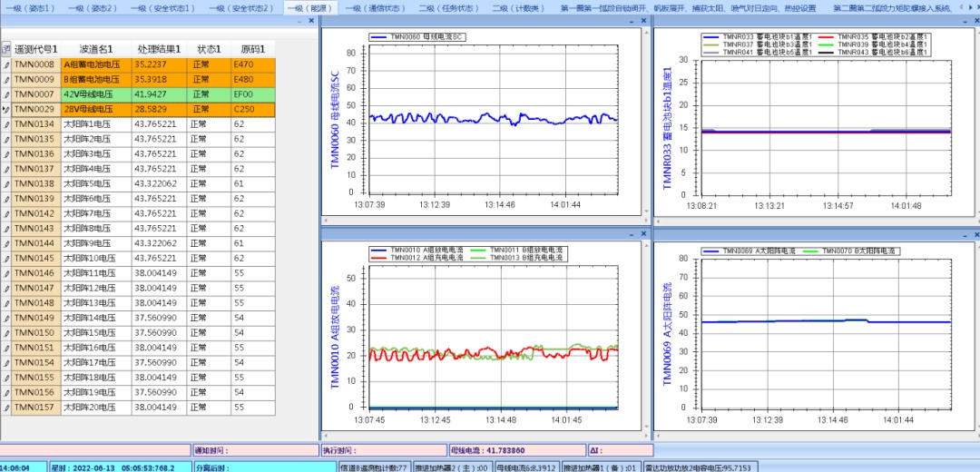Click the pencil icon for row TMN0137
This screenshot has width=980, height=472.
[x=5, y=169]
